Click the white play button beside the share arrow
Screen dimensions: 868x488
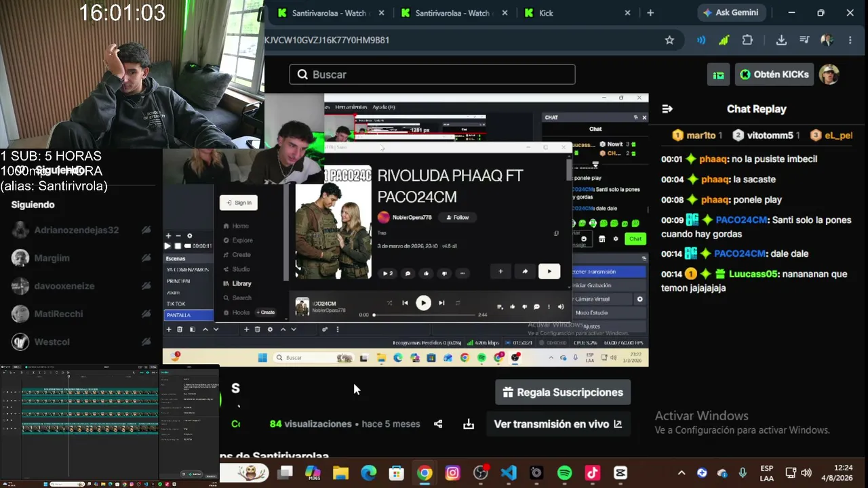coord(549,272)
